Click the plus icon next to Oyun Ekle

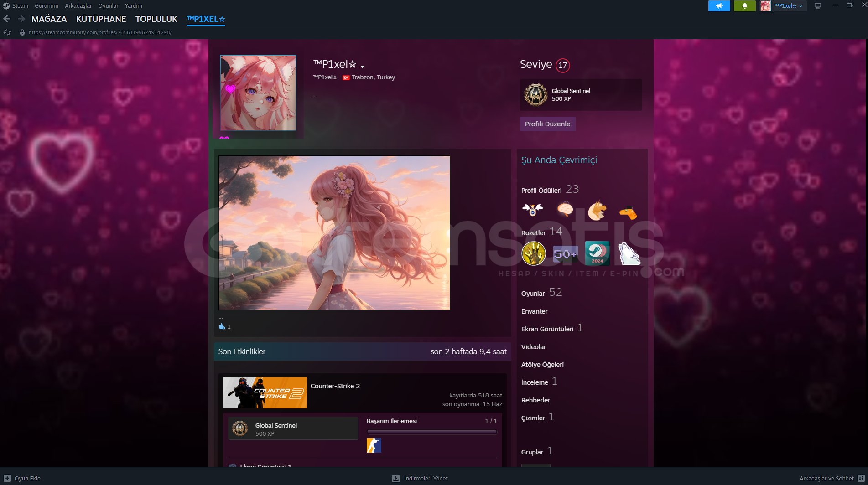[7, 478]
